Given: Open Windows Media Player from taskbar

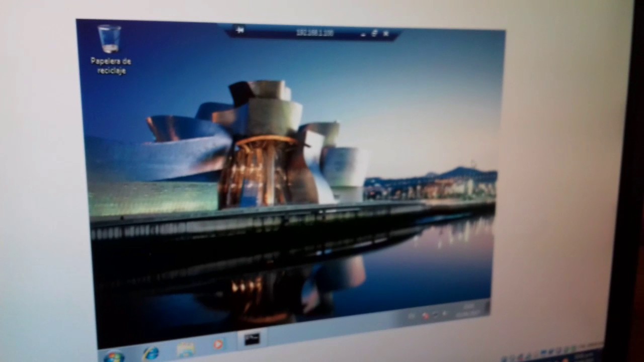Looking at the screenshot, I should click(218, 345).
